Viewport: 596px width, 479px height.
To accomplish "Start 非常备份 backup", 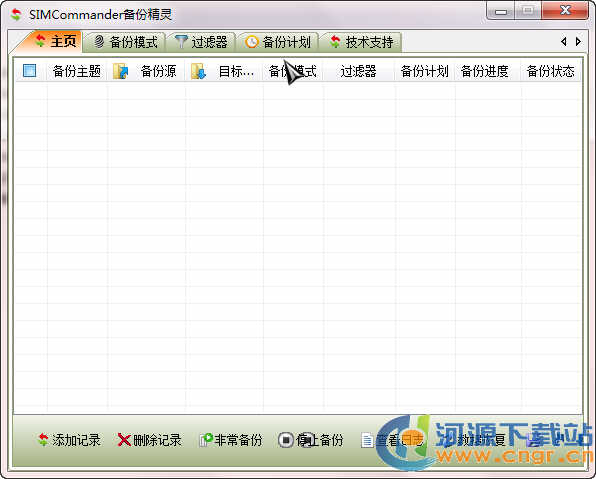I will 231,440.
